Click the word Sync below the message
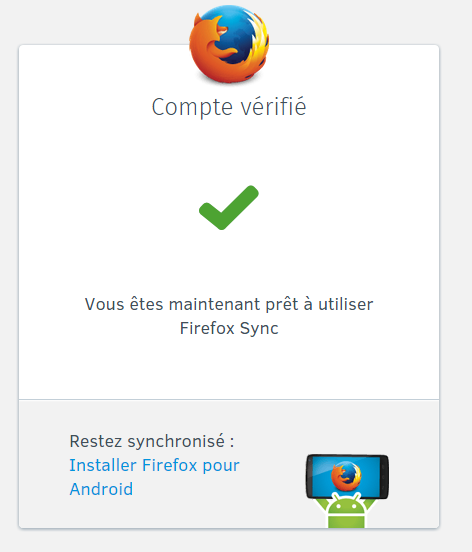Viewport: 472px width, 552px height. [259, 329]
